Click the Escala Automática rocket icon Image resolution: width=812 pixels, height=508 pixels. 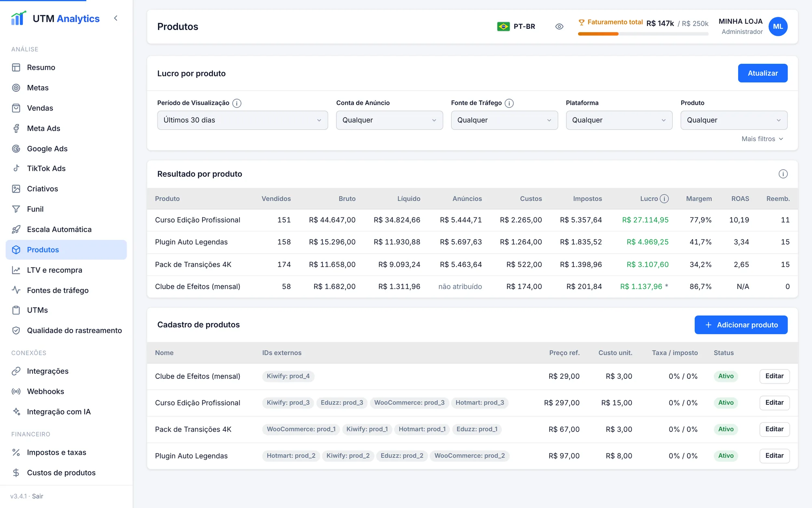click(x=16, y=230)
